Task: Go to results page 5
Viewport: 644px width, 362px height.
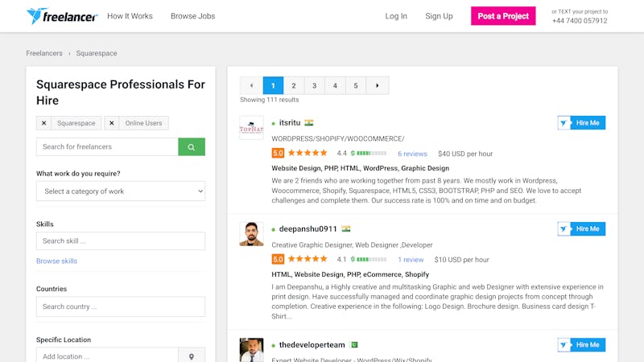Action: 356,85
